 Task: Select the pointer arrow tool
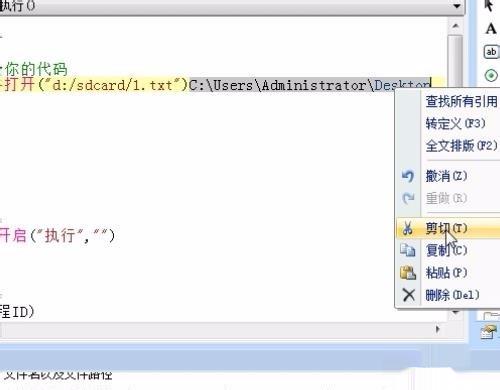pyautogui.click(x=489, y=6)
